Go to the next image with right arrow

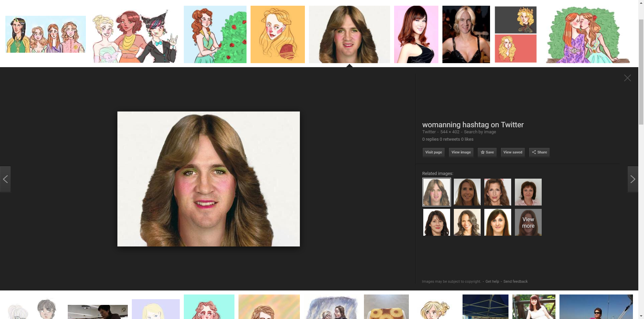pos(633,179)
